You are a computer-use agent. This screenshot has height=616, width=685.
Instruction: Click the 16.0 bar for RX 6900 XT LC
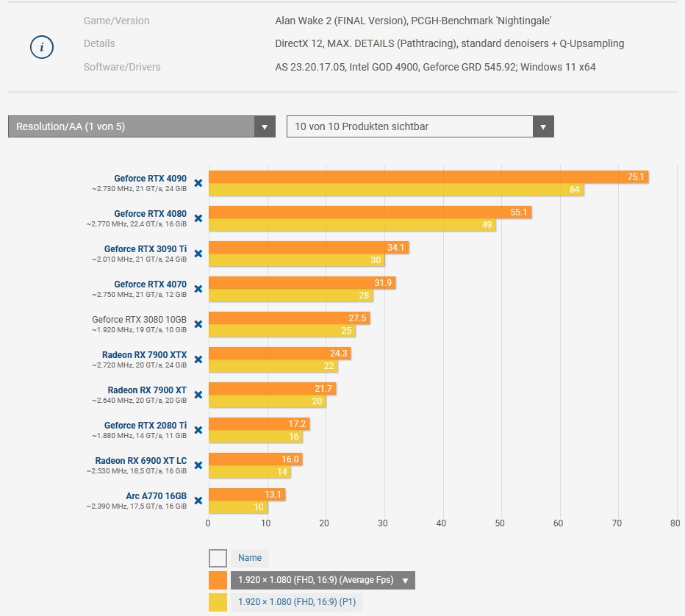coord(256,459)
